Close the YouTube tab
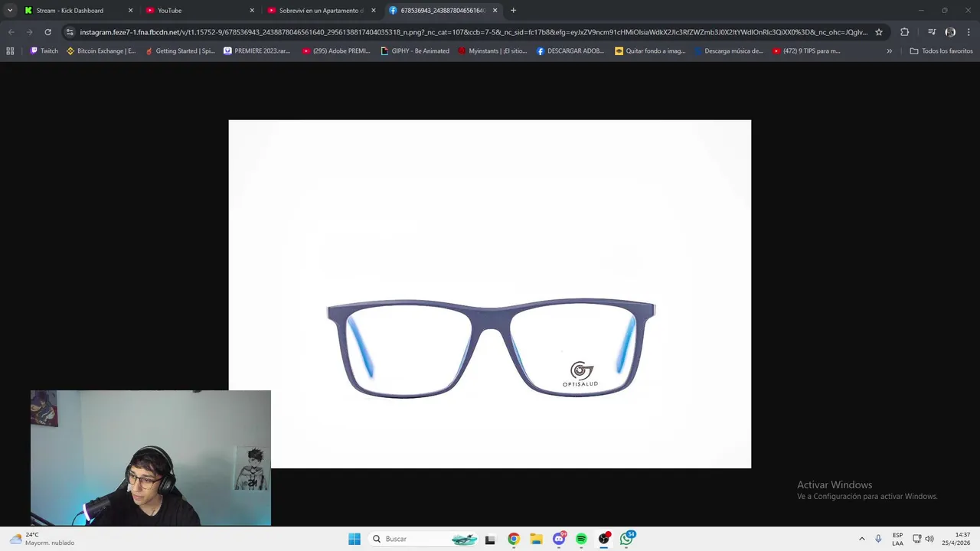 pos(252,11)
